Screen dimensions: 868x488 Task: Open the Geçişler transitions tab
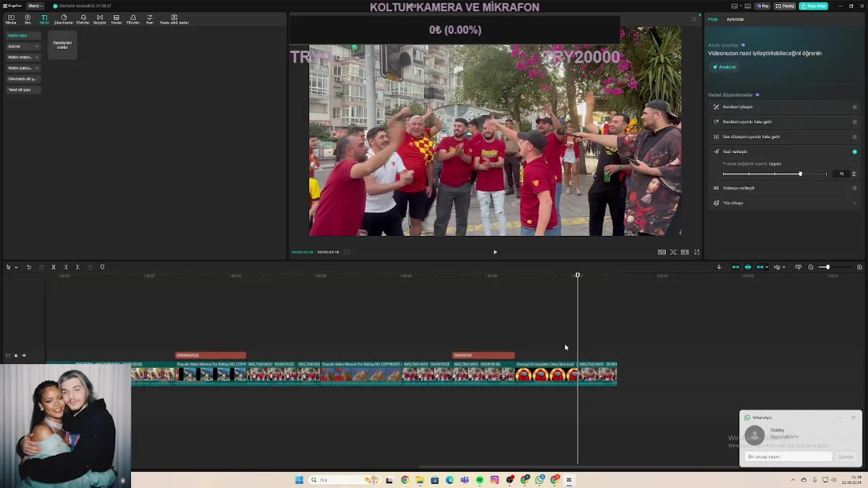(x=100, y=19)
